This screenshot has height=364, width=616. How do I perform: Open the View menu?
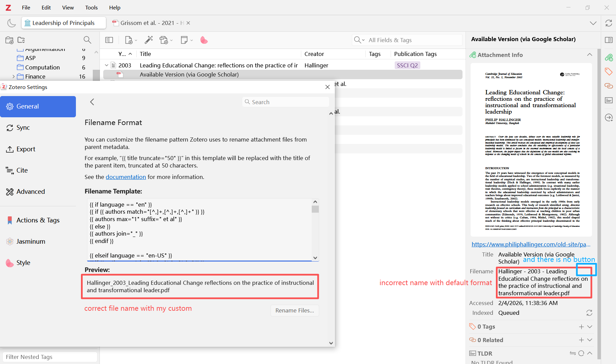point(68,7)
